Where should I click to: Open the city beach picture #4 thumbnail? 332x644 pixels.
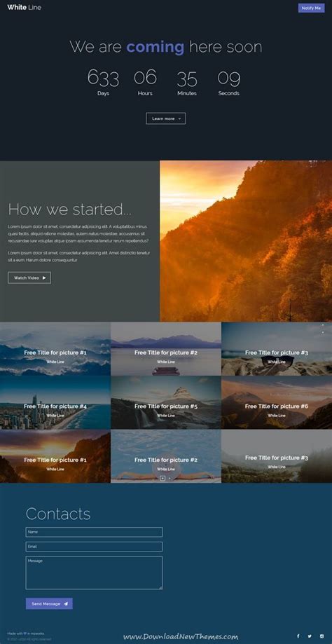point(55,403)
